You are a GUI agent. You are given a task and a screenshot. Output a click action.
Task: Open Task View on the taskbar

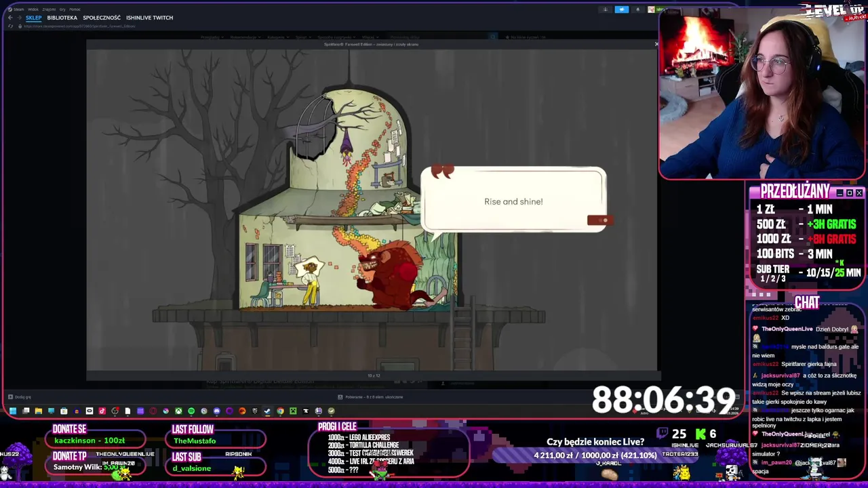pyautogui.click(x=26, y=411)
